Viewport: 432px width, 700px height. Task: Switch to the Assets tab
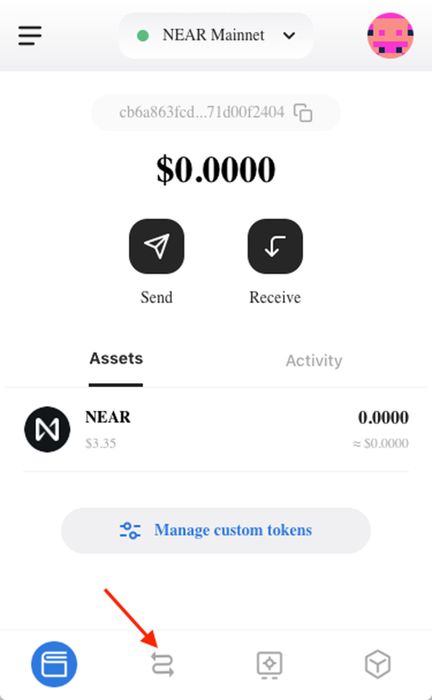[116, 358]
